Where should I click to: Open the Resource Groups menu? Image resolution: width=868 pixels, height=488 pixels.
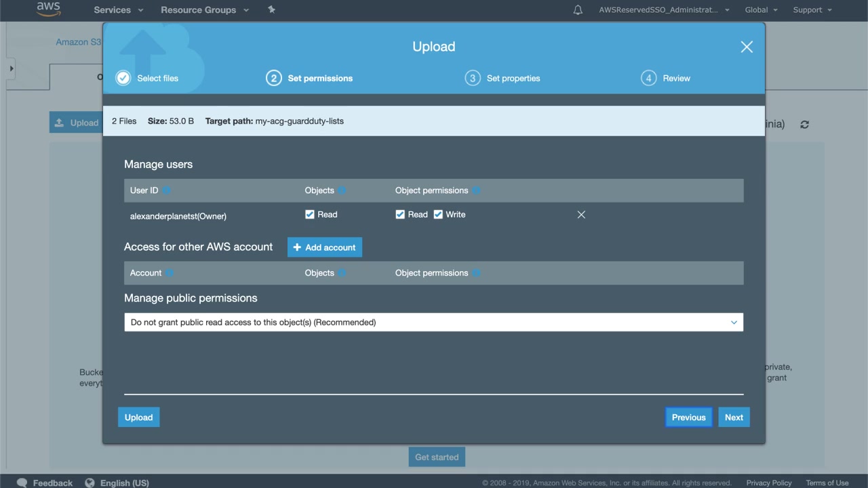205,10
